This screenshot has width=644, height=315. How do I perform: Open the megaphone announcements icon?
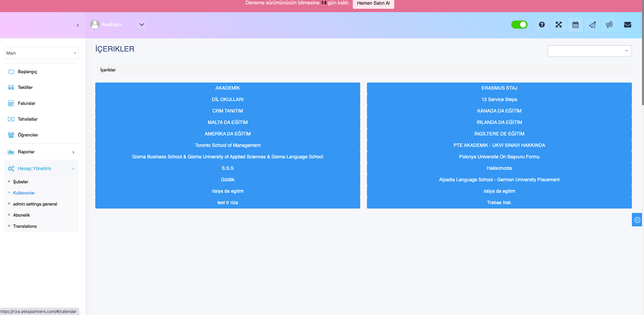[x=609, y=25]
